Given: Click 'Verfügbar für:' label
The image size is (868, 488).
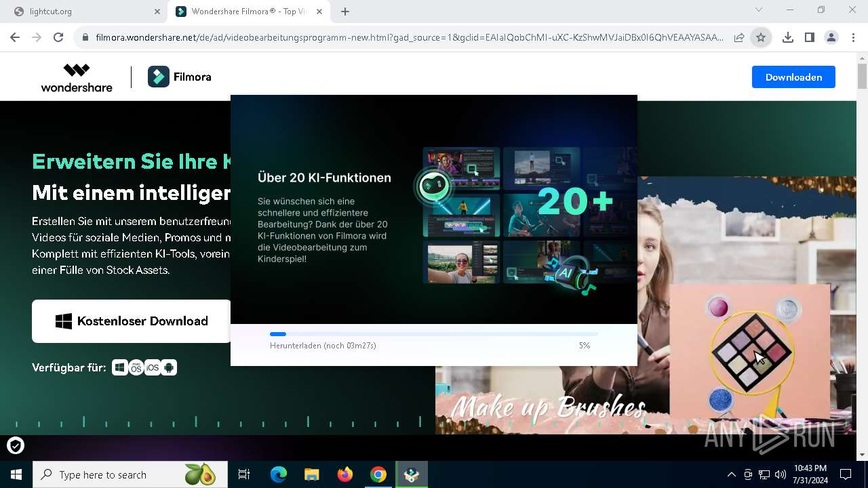Looking at the screenshot, I should coord(68,368).
